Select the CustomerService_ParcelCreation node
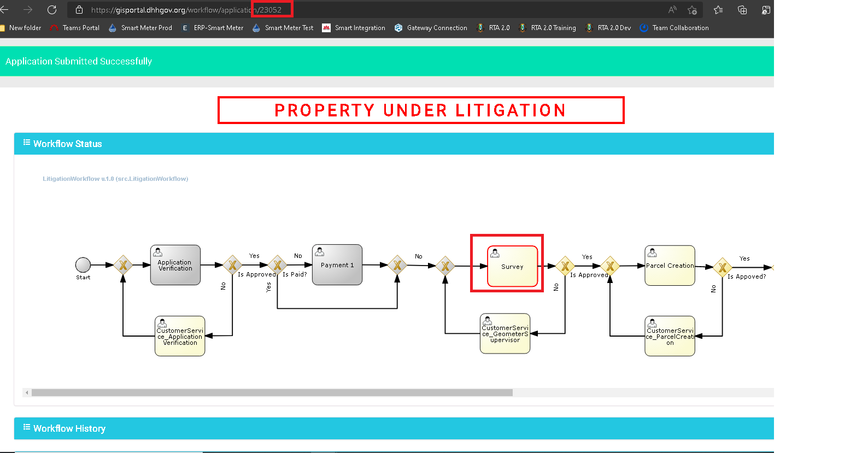868x453 pixels. coord(670,336)
